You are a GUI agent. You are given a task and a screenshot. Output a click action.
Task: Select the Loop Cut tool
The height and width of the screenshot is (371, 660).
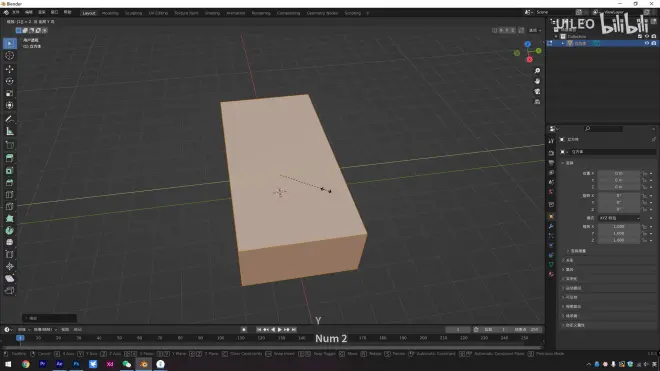[x=10, y=195]
